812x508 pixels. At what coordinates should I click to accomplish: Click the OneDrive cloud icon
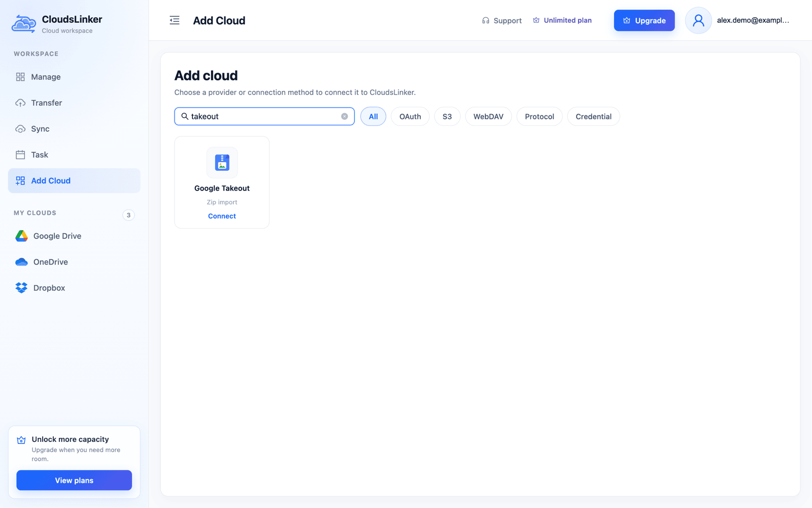(x=21, y=262)
